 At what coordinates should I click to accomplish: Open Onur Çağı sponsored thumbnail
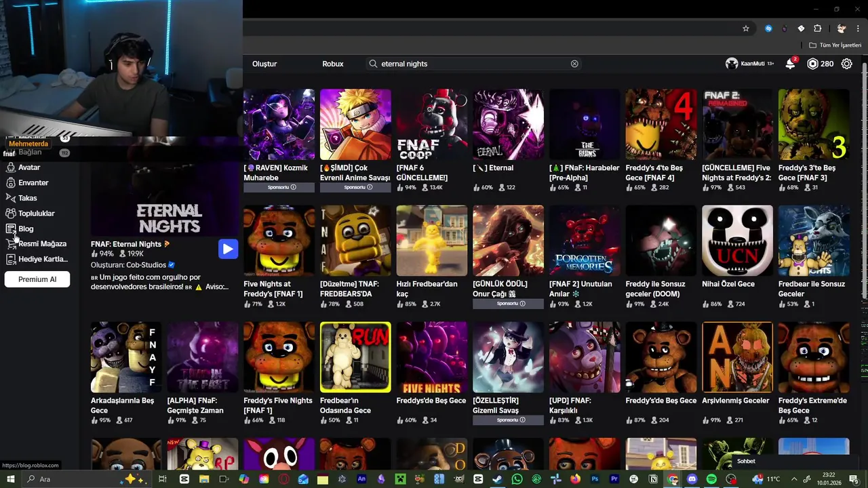click(508, 241)
